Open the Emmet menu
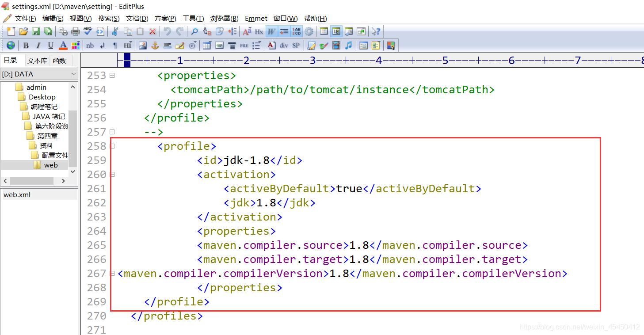 click(256, 18)
